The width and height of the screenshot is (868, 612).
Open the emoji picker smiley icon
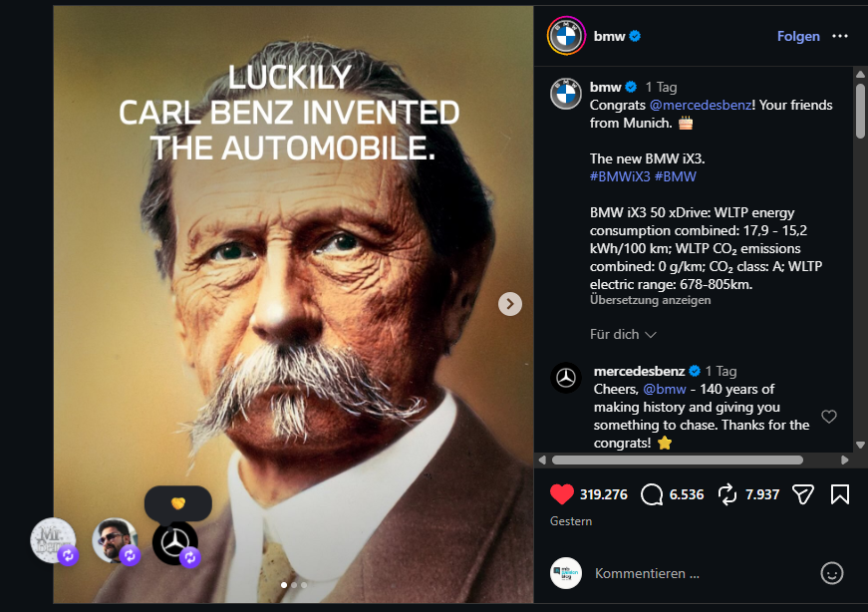pos(831,573)
